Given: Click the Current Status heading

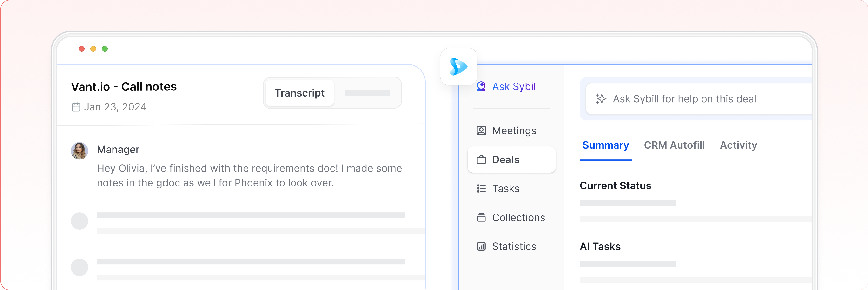Looking at the screenshot, I should tap(615, 186).
